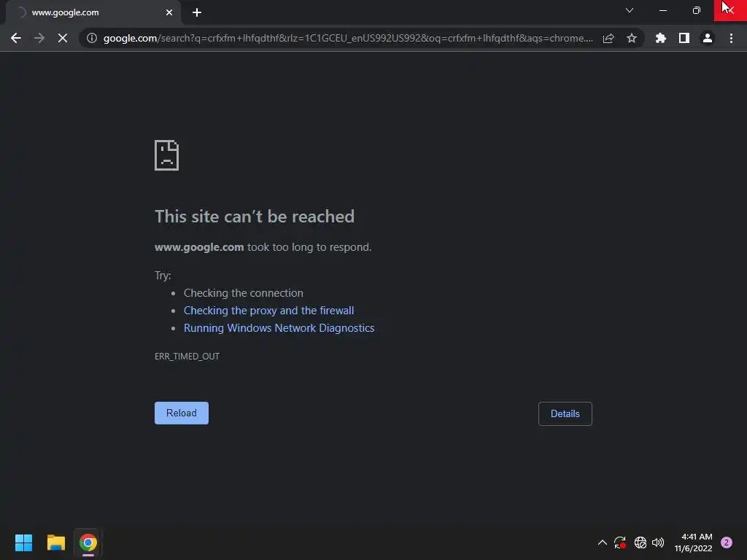Viewport: 747px width, 560px height.
Task: Open Chrome's three-dot menu
Action: point(731,38)
